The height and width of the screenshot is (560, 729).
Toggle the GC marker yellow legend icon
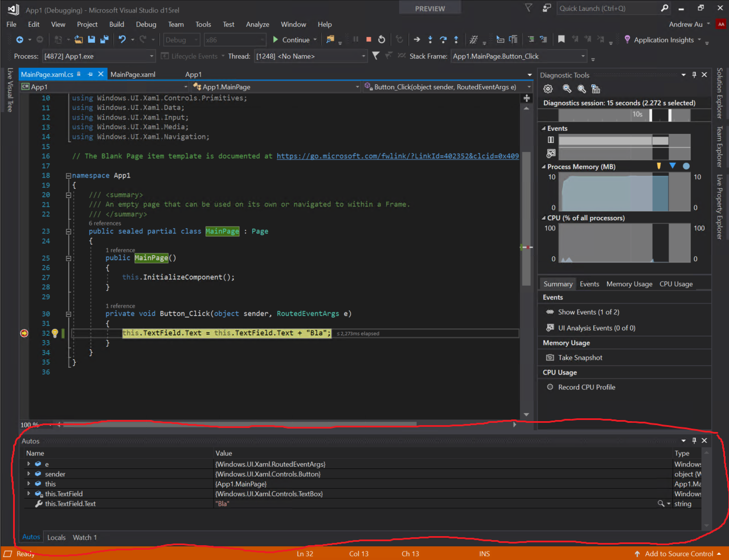659,166
